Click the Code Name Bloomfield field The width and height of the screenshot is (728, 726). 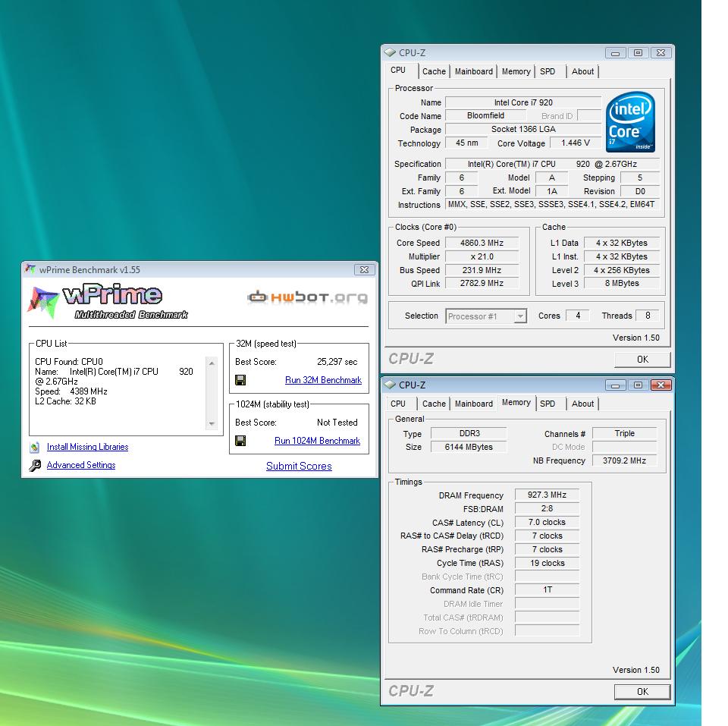(485, 115)
